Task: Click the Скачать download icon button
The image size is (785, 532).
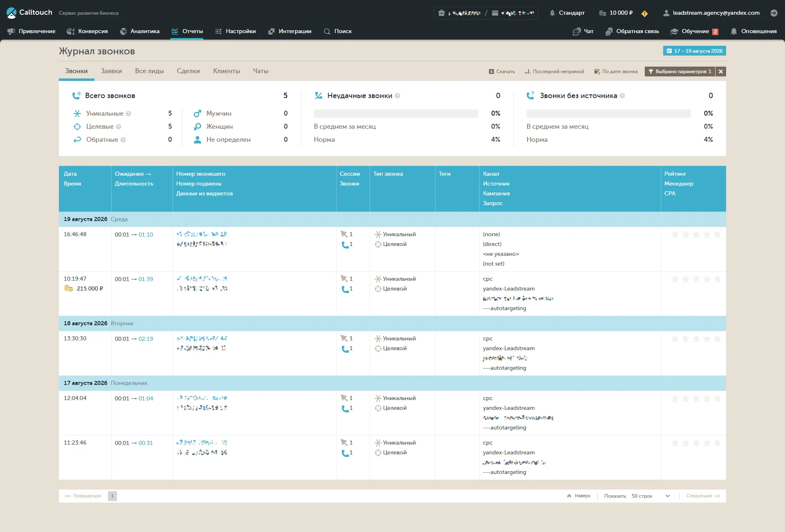Action: click(x=502, y=72)
